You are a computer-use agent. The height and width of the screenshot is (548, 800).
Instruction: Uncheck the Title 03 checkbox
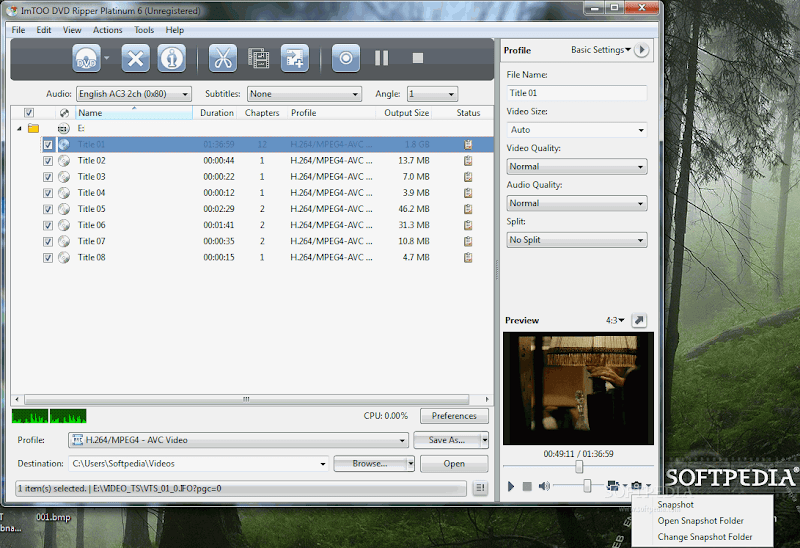coord(48,177)
